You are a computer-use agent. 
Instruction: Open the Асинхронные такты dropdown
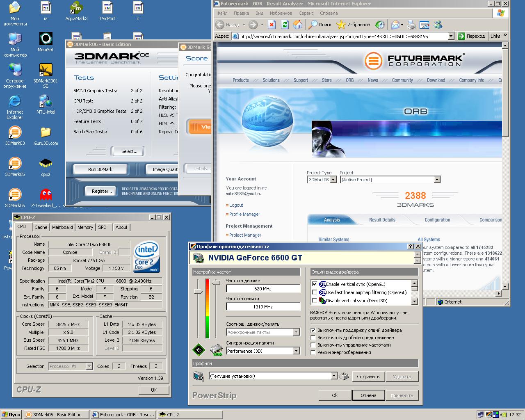point(296,332)
